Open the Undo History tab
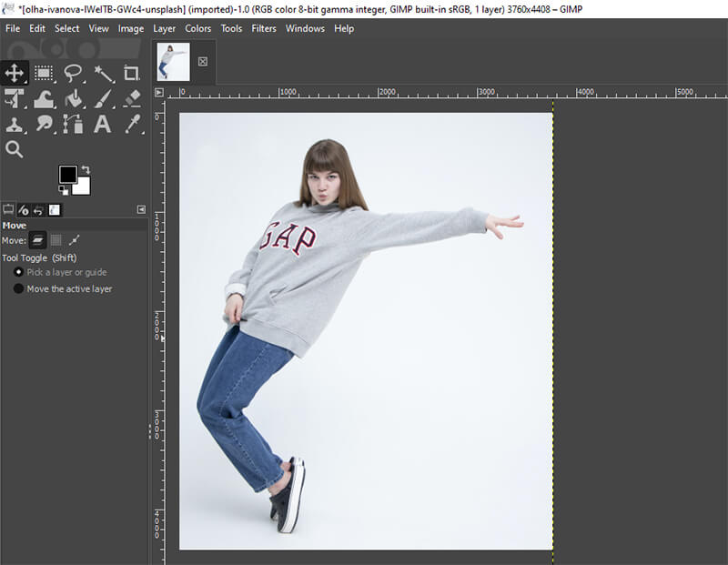 tap(38, 210)
